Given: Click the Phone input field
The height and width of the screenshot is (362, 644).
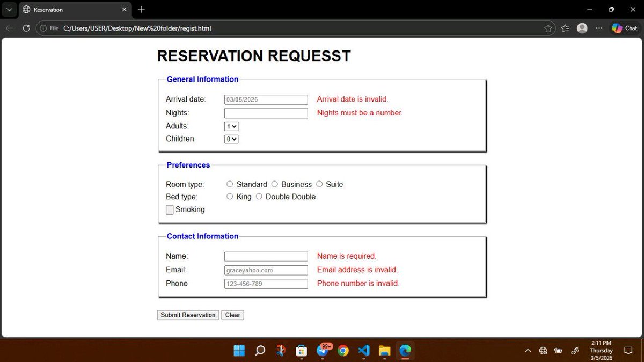Looking at the screenshot, I should [266, 284].
